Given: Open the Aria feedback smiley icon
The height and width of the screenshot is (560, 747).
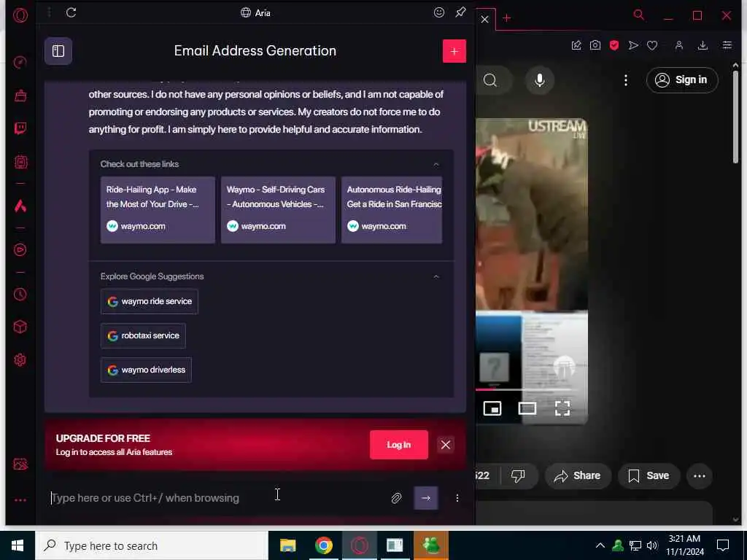Looking at the screenshot, I should 438,12.
